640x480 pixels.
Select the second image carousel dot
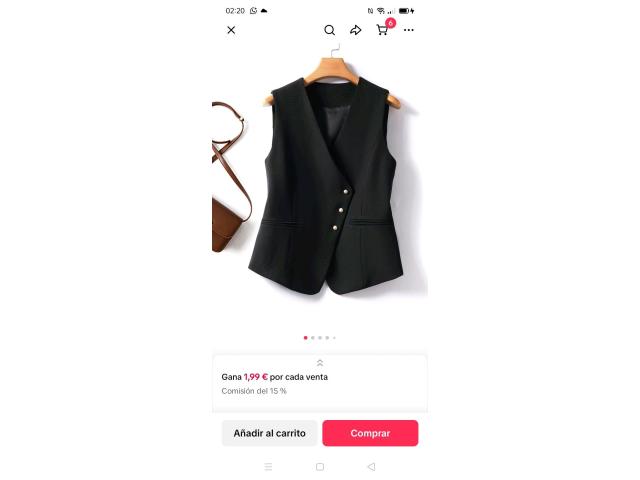(x=313, y=338)
